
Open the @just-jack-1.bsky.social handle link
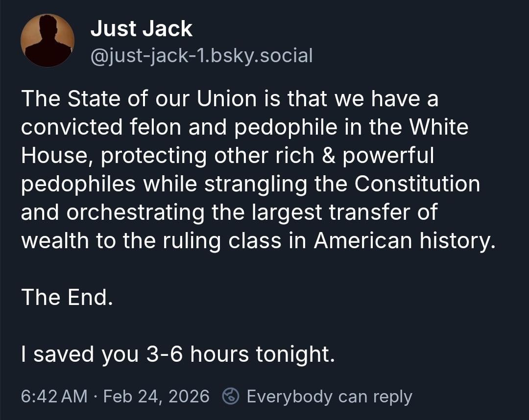201,56
